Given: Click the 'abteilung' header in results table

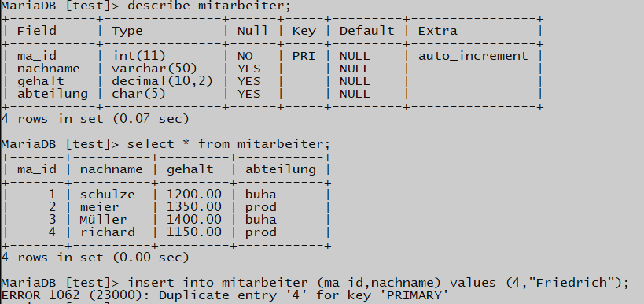Looking at the screenshot, I should (x=281, y=169).
